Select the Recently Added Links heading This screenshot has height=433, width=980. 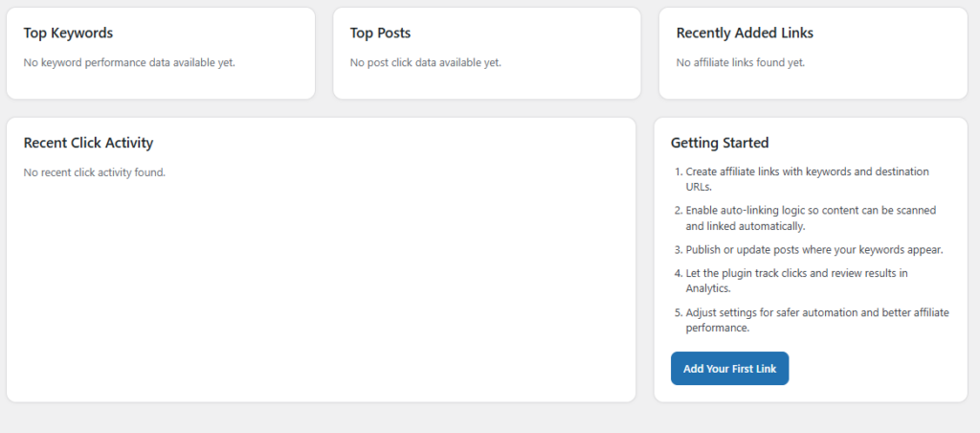click(x=745, y=33)
